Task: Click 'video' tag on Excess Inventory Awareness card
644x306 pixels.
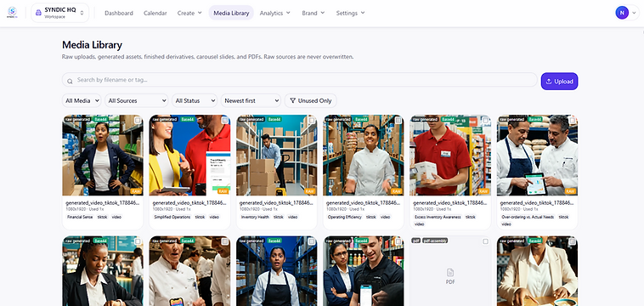Action: coord(420,224)
